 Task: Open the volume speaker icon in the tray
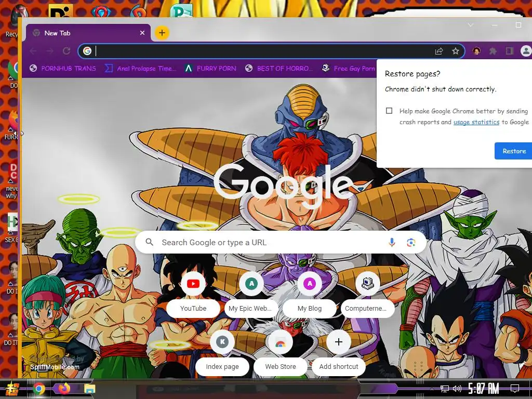457,389
